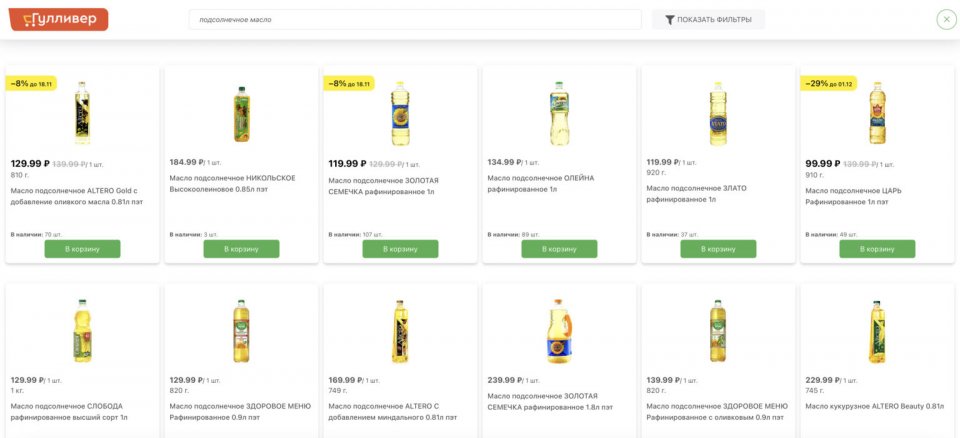Add ALTERO Gold oil to cart
The height and width of the screenshot is (438, 960).
pos(82,249)
